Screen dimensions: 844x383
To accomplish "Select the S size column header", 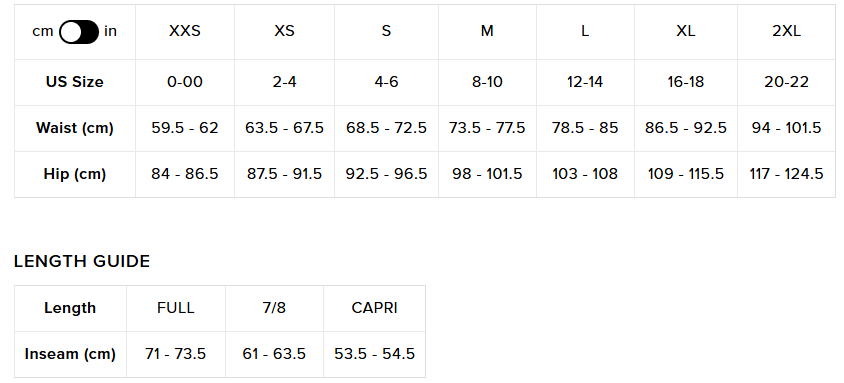I will point(386,31).
